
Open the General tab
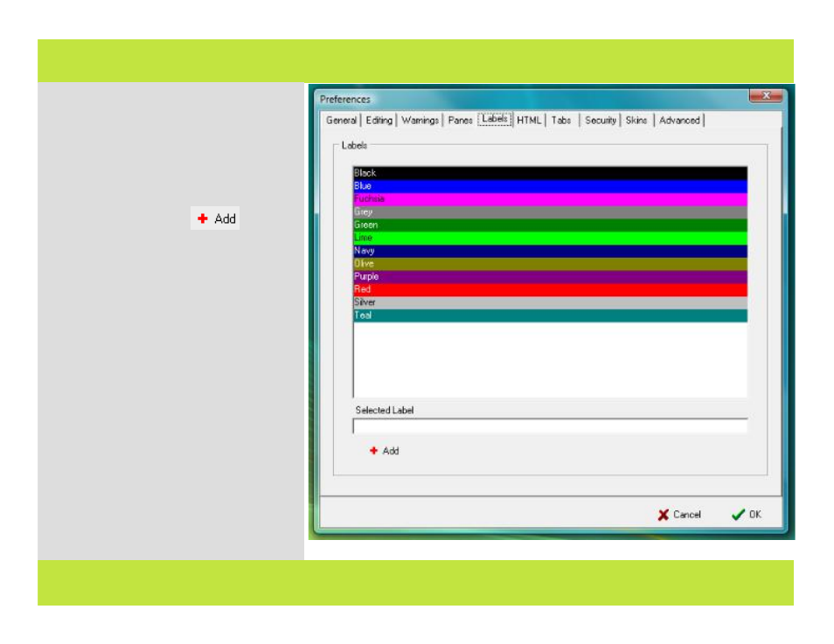[x=341, y=121]
